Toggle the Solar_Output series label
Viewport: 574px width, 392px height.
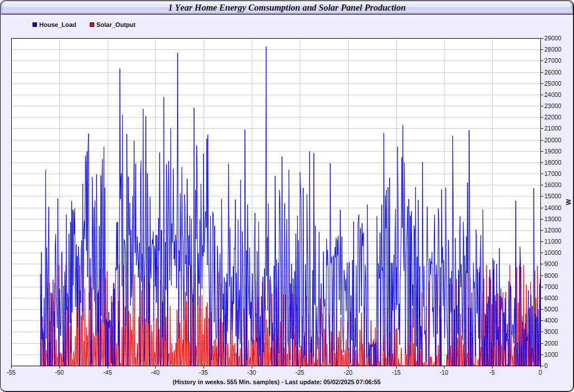pyautogui.click(x=115, y=25)
